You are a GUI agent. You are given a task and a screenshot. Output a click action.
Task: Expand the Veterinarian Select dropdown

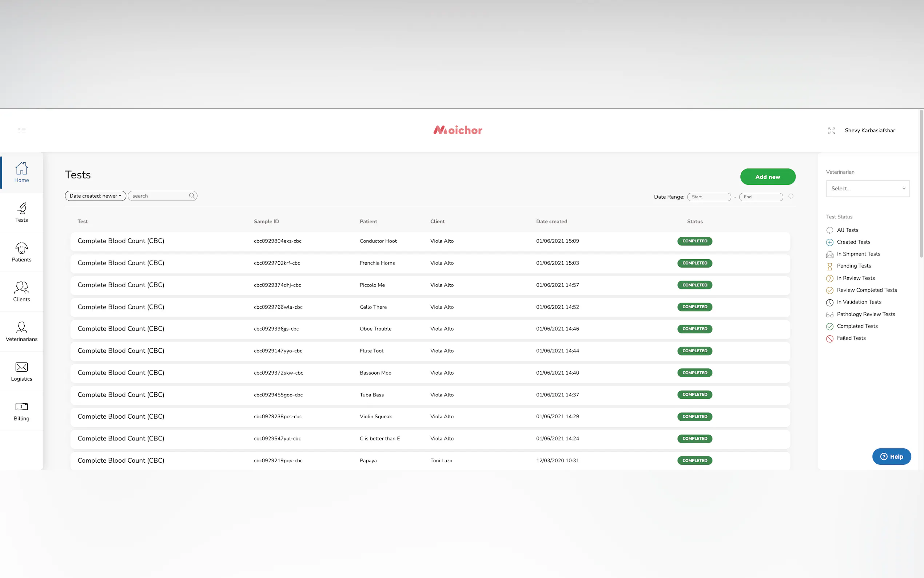click(x=868, y=189)
